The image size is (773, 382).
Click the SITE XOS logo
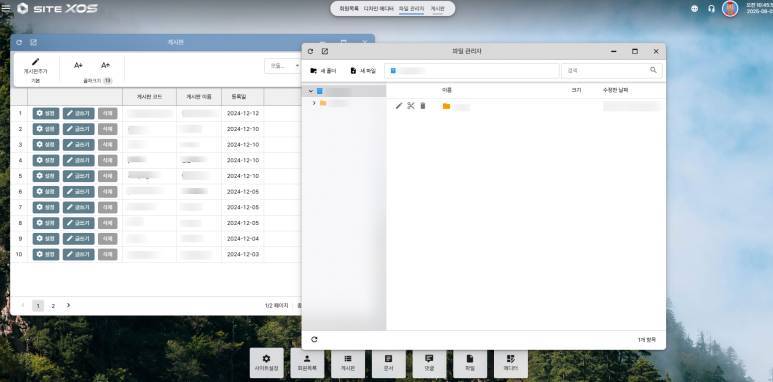(x=57, y=8)
